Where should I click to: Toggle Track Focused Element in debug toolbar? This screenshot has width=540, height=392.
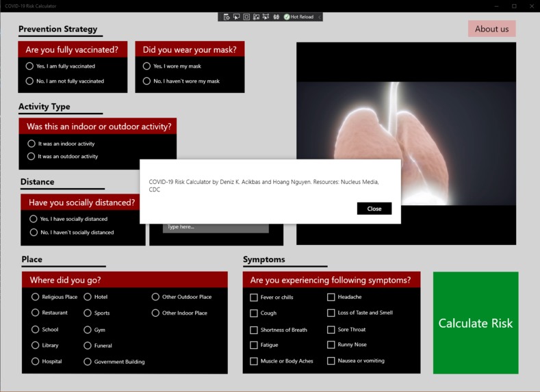pyautogui.click(x=256, y=17)
